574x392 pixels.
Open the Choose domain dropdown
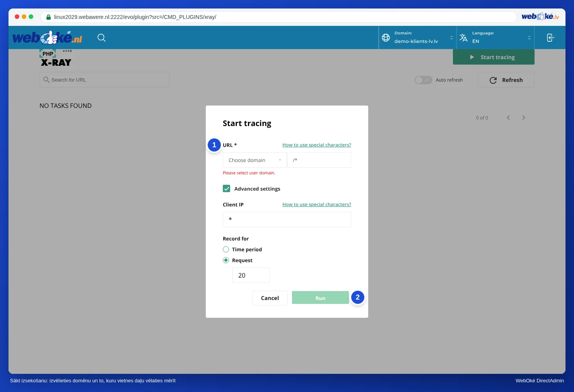[x=255, y=160]
